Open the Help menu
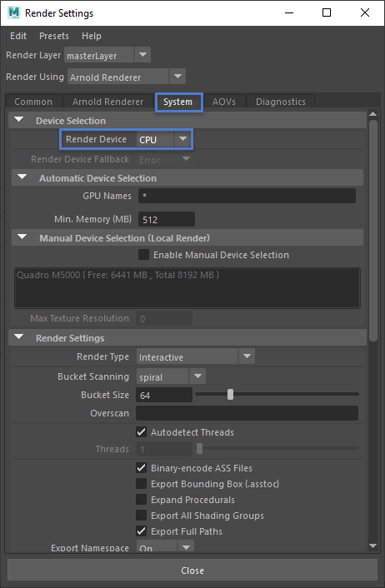Image resolution: width=385 pixels, height=588 pixels. pos(92,36)
